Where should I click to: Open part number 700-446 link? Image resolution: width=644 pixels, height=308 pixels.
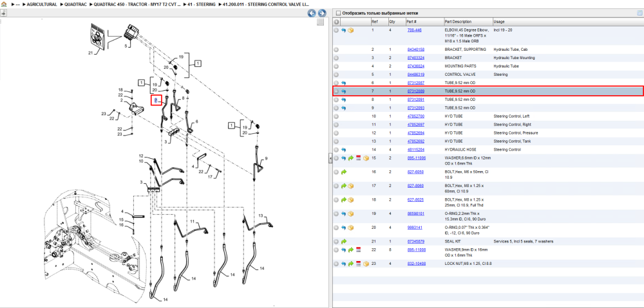coord(414,30)
